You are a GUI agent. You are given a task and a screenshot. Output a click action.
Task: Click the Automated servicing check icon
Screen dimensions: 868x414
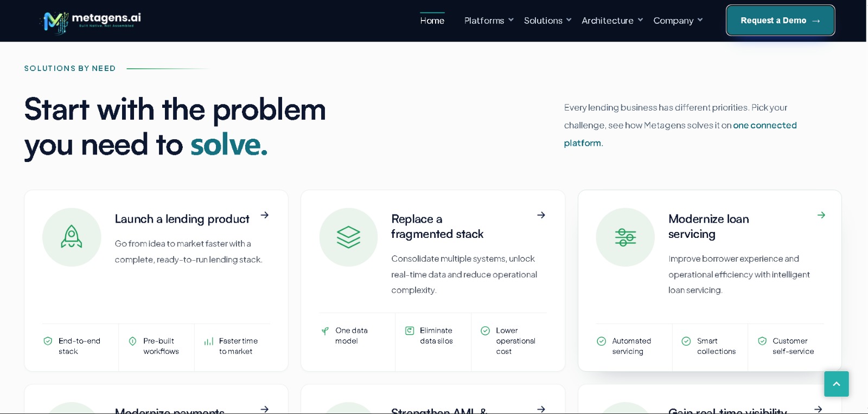601,341
